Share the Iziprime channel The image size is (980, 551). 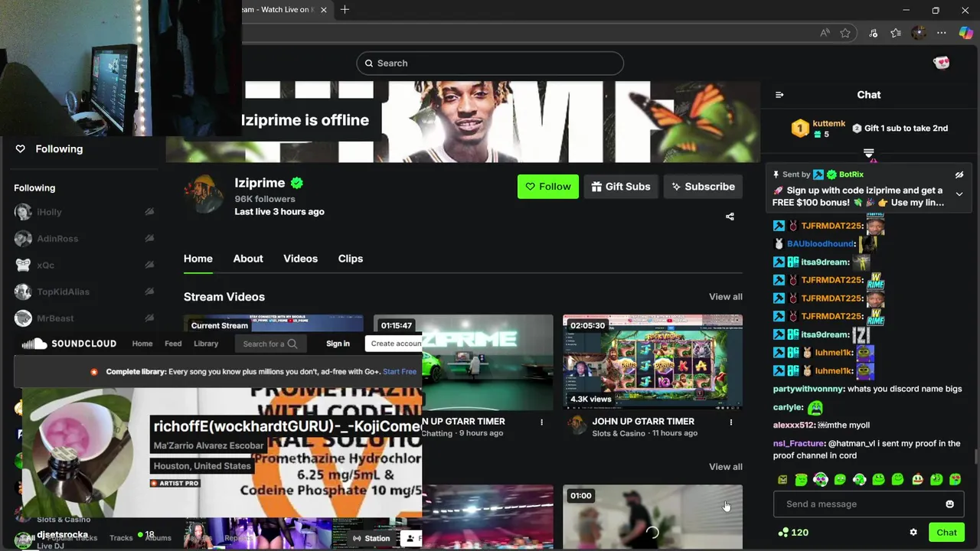(x=730, y=217)
